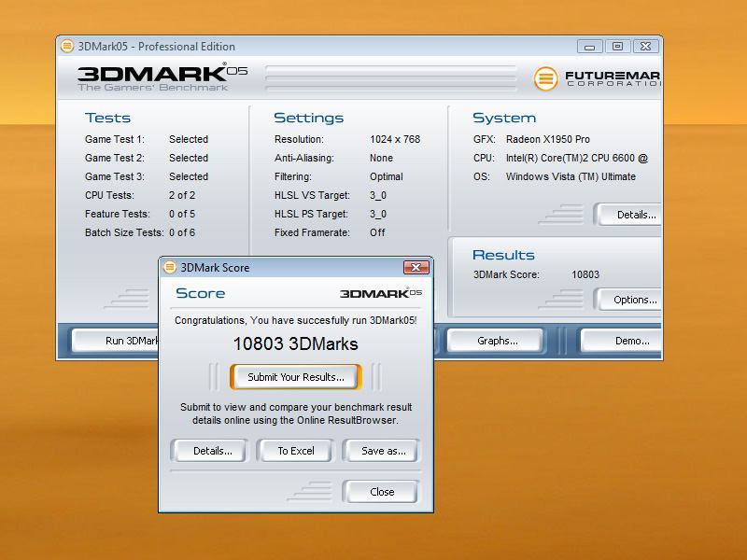Click the Settings section heading
Image resolution: width=747 pixels, height=560 pixels.
point(309,119)
